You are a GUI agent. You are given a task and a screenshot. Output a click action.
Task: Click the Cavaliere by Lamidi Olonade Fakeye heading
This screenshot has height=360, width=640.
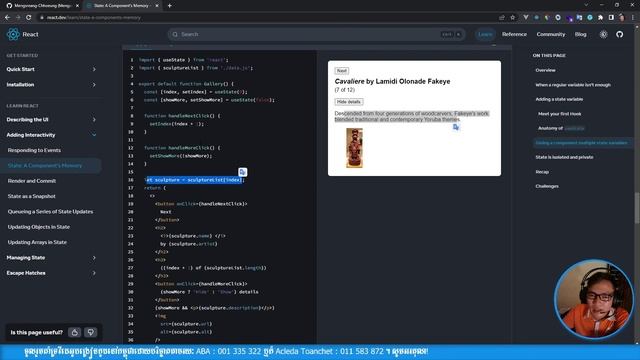[x=392, y=81]
